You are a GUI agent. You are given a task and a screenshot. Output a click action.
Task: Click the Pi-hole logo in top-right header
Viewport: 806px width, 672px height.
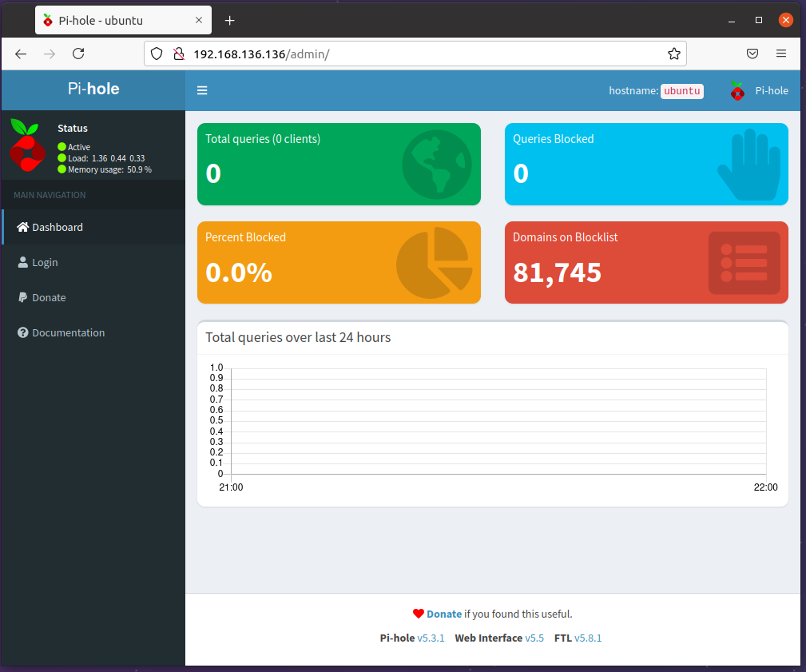click(737, 90)
